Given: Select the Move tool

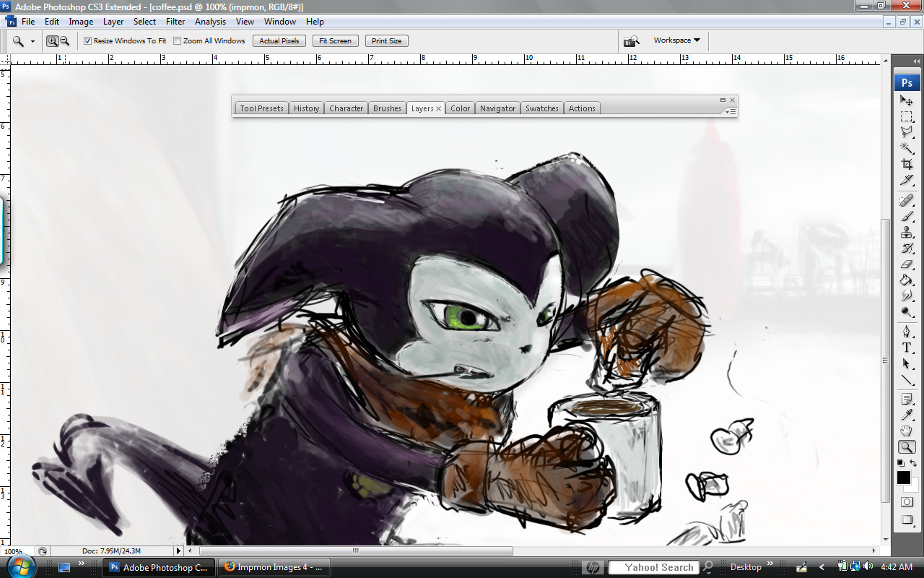Looking at the screenshot, I should click(907, 100).
